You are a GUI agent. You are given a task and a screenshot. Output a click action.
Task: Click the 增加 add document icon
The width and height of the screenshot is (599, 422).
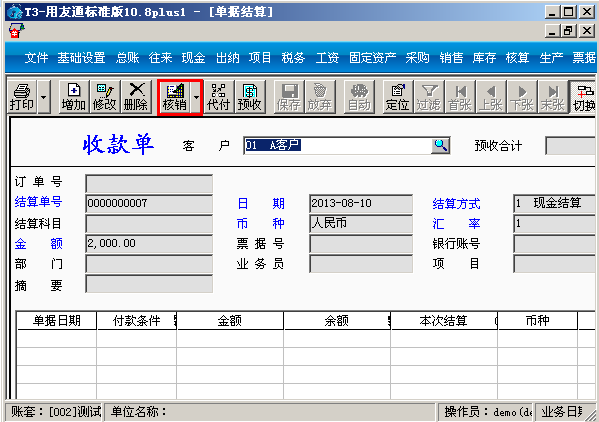(x=73, y=97)
